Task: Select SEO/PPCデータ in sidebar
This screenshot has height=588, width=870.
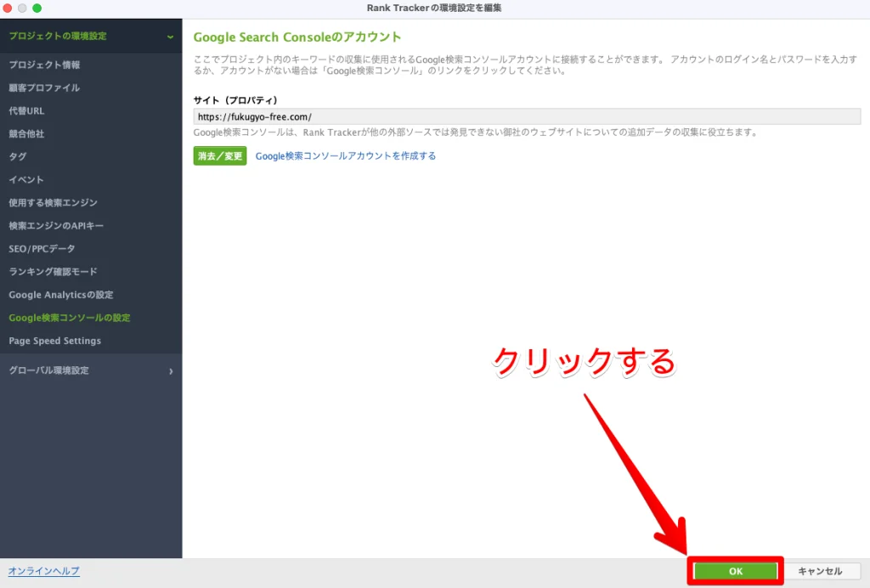Action: point(42,249)
